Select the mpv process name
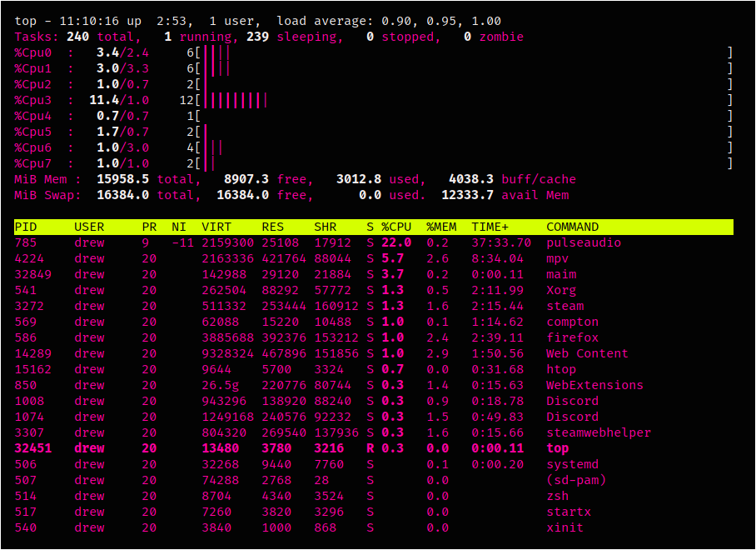The image size is (756, 550). coord(557,258)
